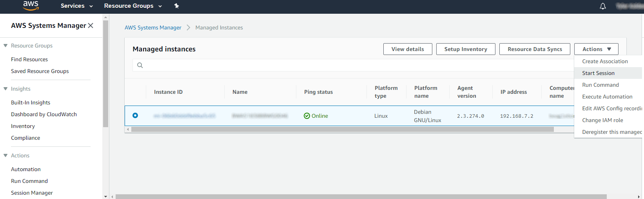This screenshot has width=644, height=199.
Task: Click the Name column header
Action: (x=240, y=92)
